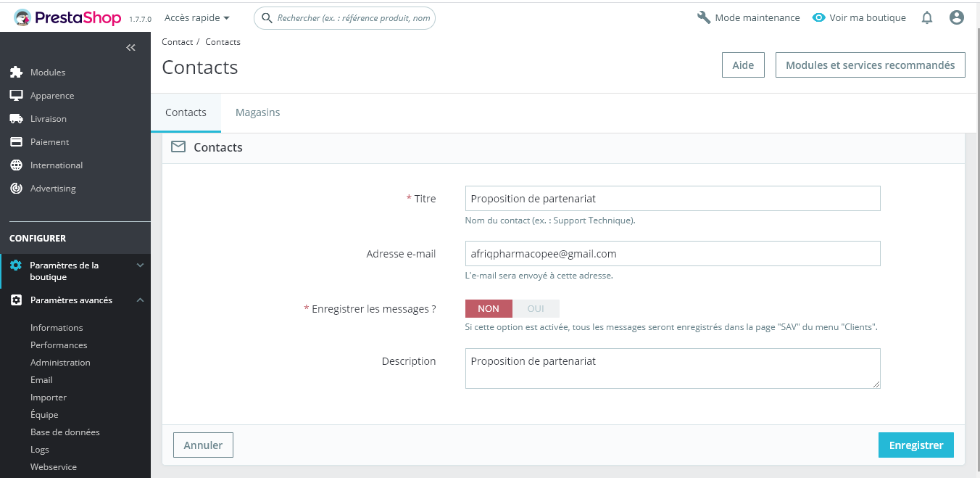
Task: Open the Email submenu item
Action: click(x=41, y=380)
